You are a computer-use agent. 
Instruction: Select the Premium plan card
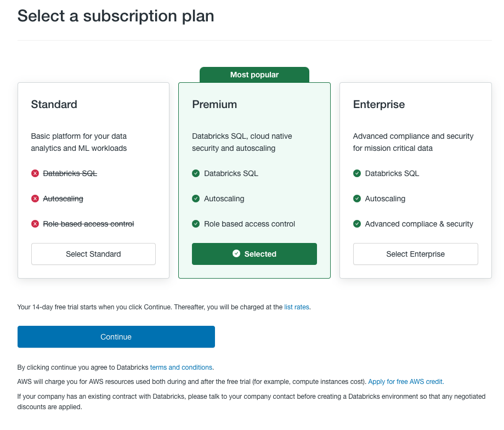coord(254,121)
